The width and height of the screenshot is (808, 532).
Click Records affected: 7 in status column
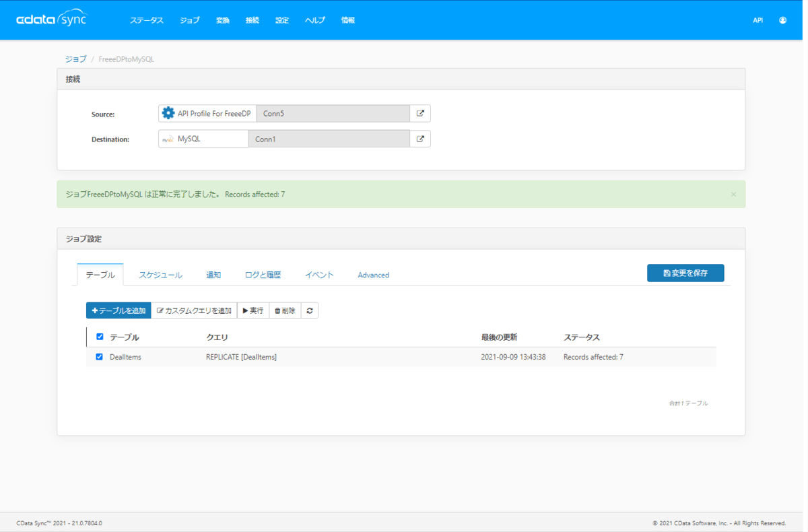pyautogui.click(x=593, y=357)
